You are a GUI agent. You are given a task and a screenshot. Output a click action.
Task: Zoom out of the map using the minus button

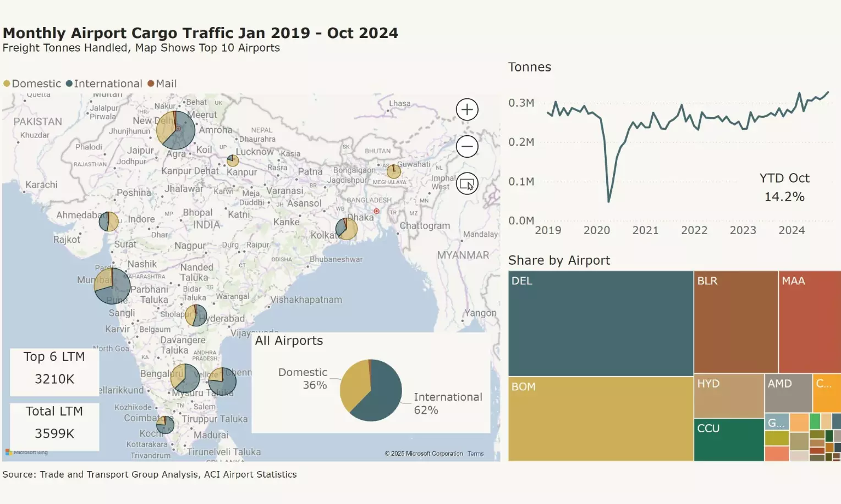(467, 146)
